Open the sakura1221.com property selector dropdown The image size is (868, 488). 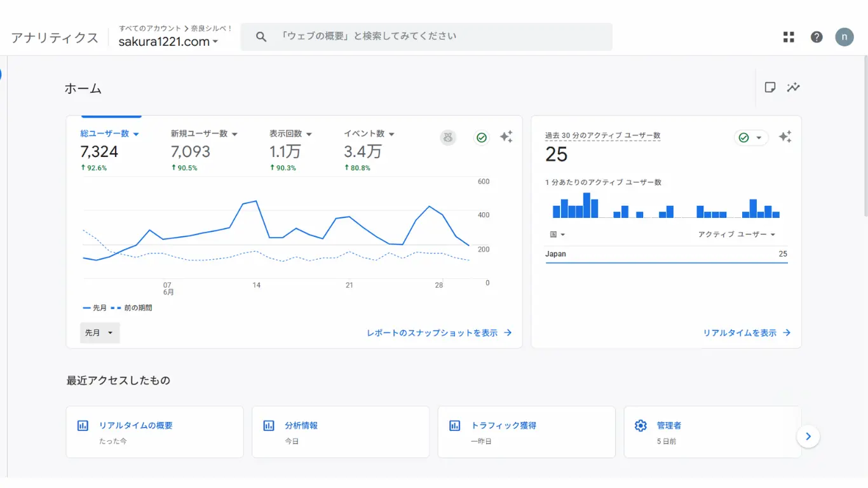coord(168,42)
